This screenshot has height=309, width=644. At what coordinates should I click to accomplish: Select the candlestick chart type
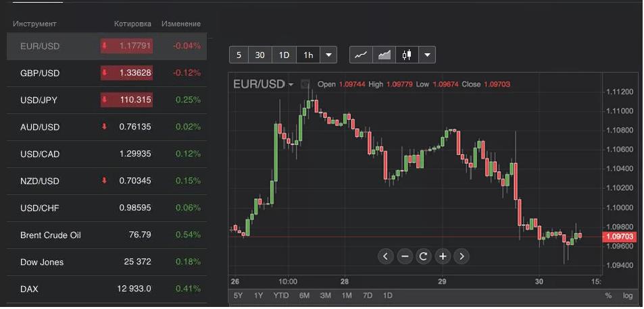pyautogui.click(x=406, y=55)
